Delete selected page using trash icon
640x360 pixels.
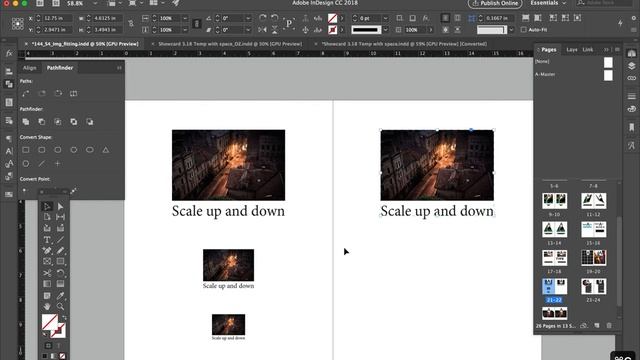click(x=609, y=326)
